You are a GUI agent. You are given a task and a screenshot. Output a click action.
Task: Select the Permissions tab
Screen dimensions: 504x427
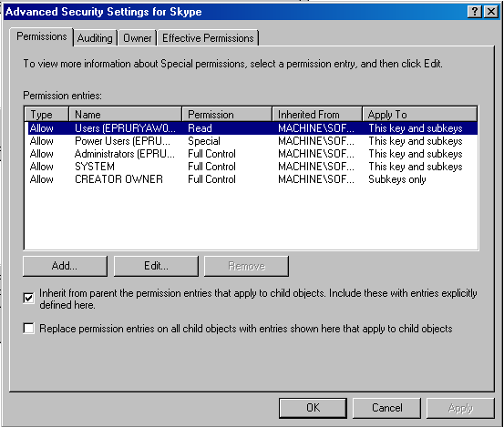(41, 37)
